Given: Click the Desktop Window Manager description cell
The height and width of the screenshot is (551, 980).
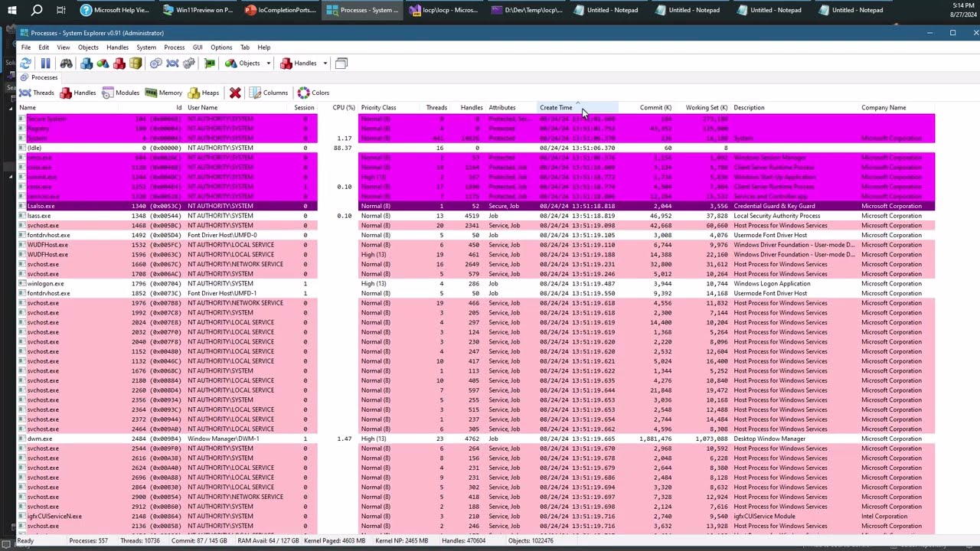Looking at the screenshot, I should (x=769, y=439).
